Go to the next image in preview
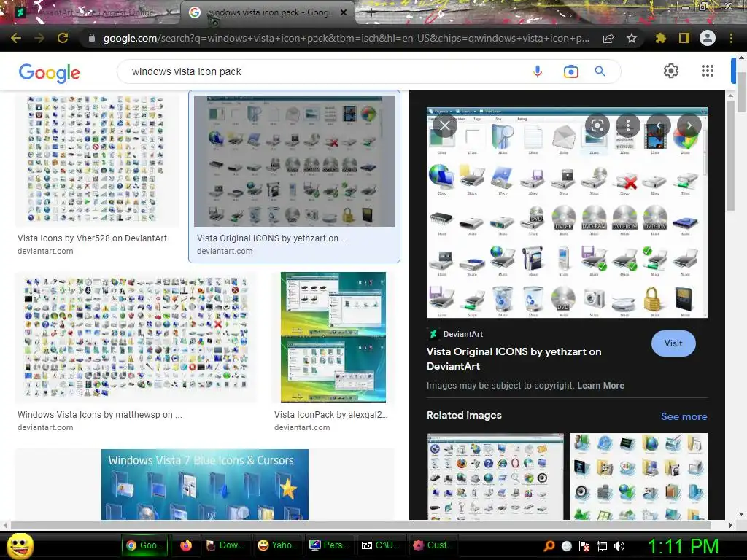 tap(689, 125)
